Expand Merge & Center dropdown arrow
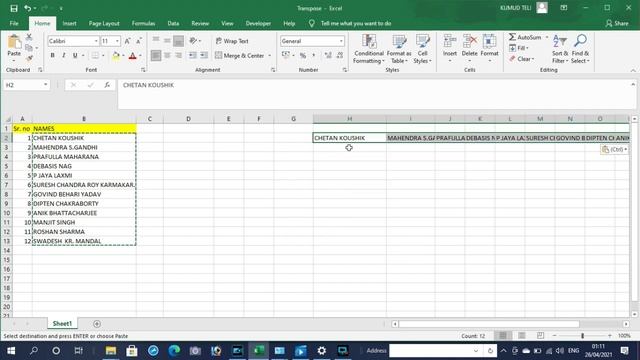This screenshot has height=360, width=640. (x=269, y=56)
